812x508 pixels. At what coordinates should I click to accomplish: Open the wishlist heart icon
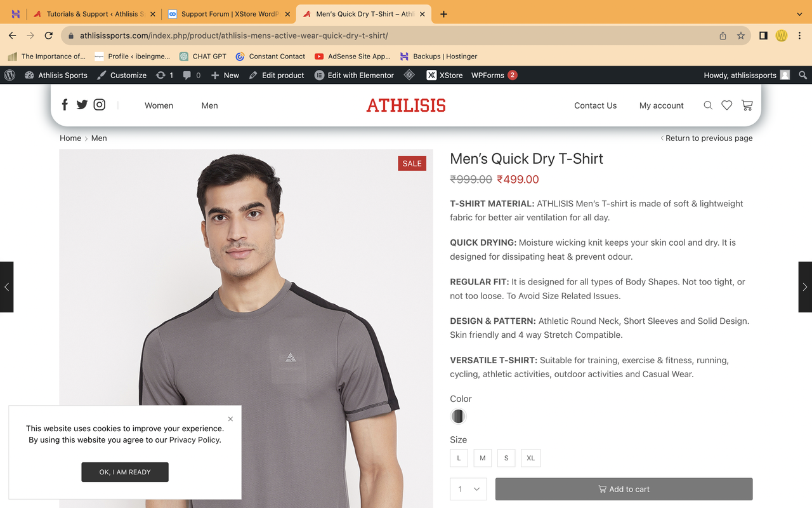pyautogui.click(x=727, y=105)
